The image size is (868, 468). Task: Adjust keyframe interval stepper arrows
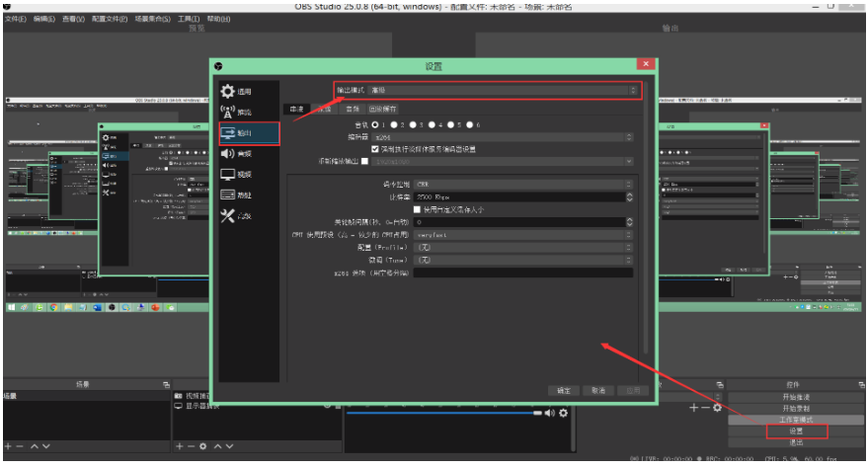[x=629, y=222]
